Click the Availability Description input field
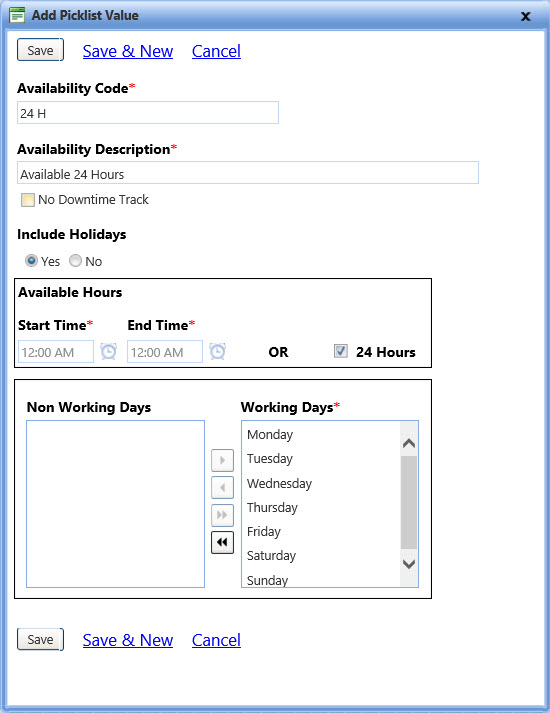 [248, 173]
